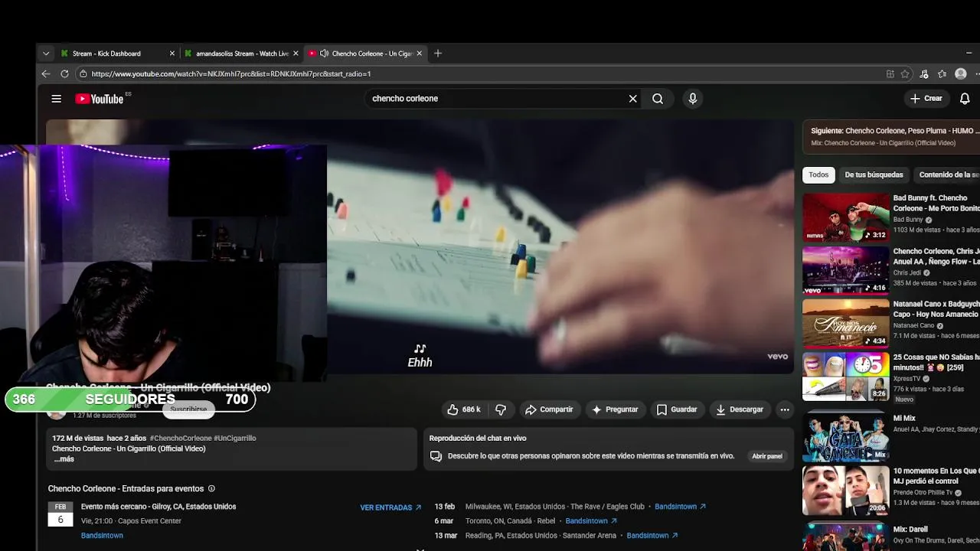Go back with the browser back arrow
The width and height of the screenshot is (980, 551).
click(46, 74)
